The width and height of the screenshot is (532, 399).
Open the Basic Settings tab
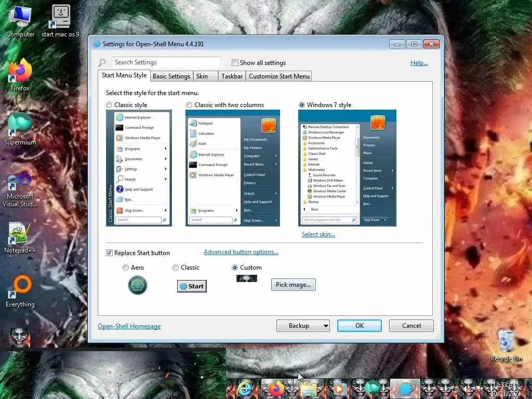click(171, 76)
